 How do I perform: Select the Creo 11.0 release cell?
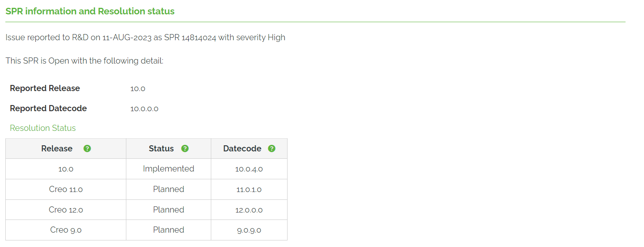coord(66,189)
